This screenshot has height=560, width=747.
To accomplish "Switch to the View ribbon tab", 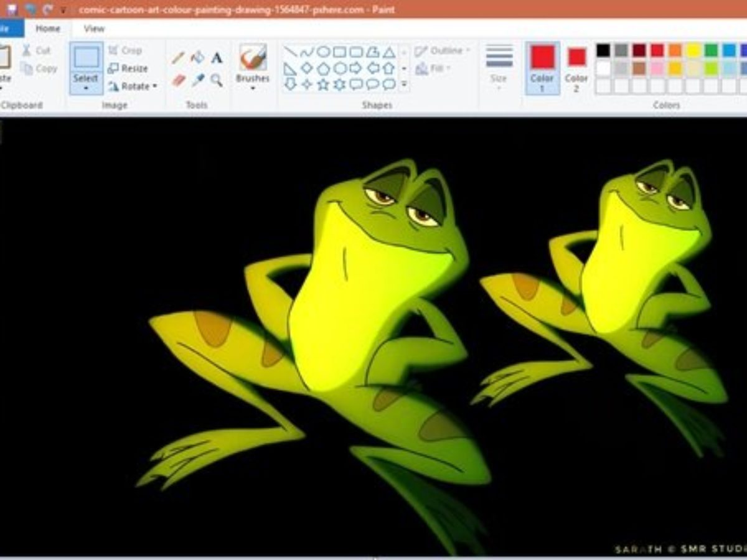I will click(x=94, y=29).
